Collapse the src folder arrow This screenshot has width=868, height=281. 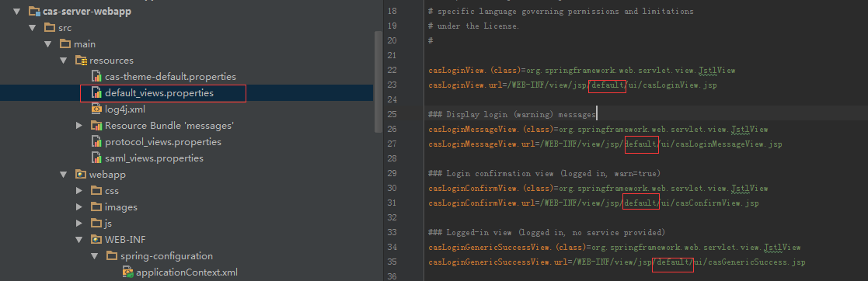tap(32, 28)
